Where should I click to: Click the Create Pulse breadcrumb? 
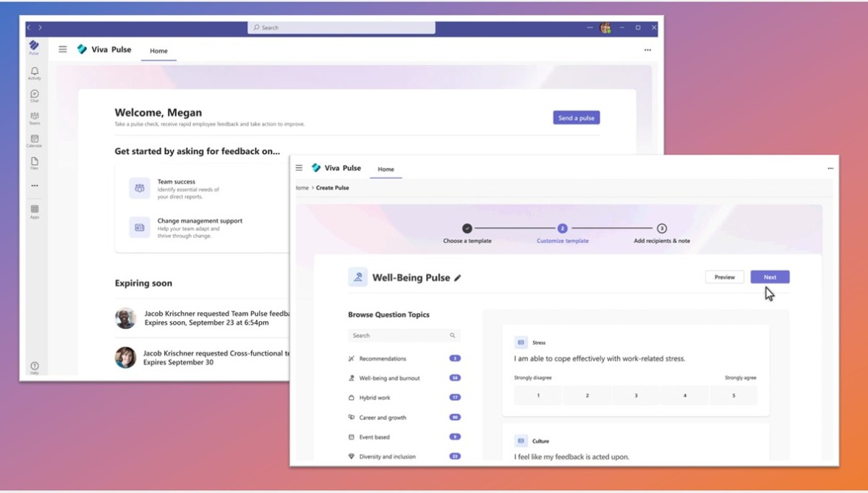[332, 188]
